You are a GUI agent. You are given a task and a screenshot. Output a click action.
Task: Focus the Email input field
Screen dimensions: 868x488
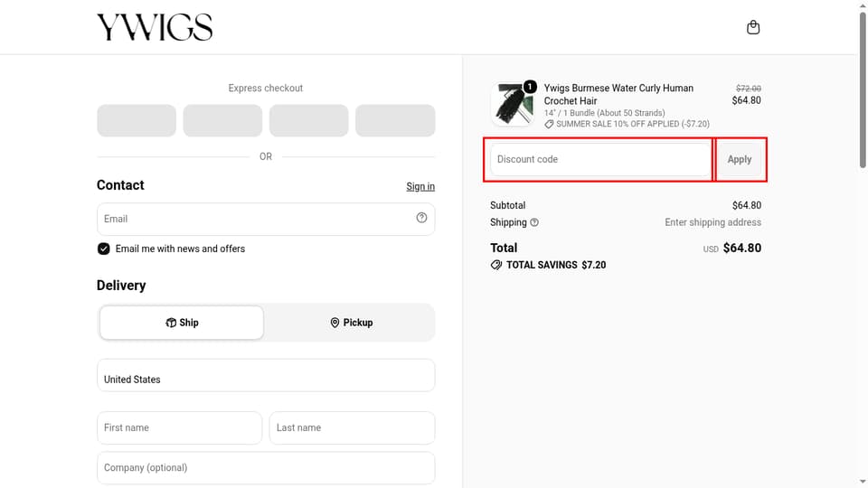[x=266, y=219]
